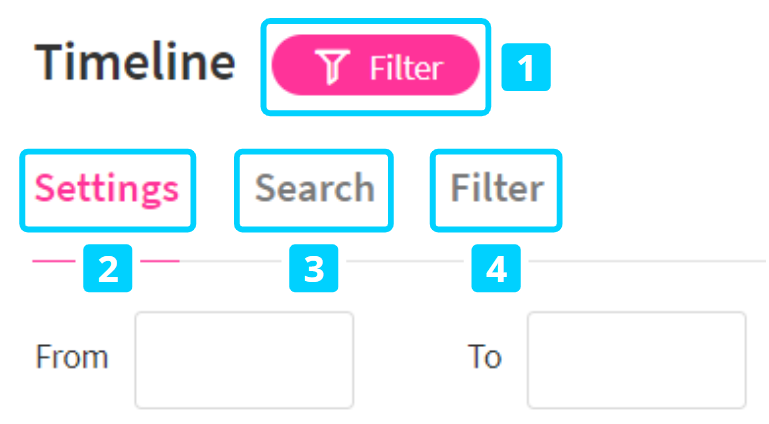Viewport: 769px width, 424px height.
Task: Select the pink-highlighted active tab
Action: coord(107,188)
